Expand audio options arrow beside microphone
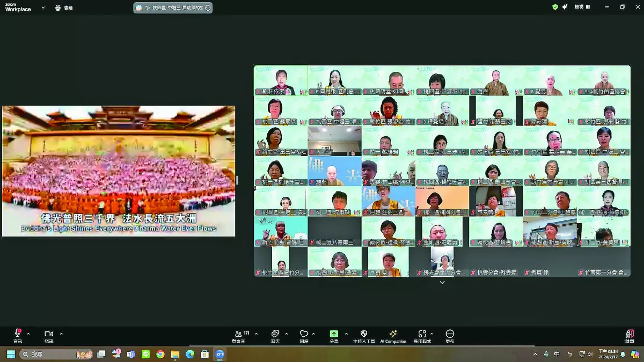Image resolution: width=644 pixels, height=362 pixels. pos(28,334)
